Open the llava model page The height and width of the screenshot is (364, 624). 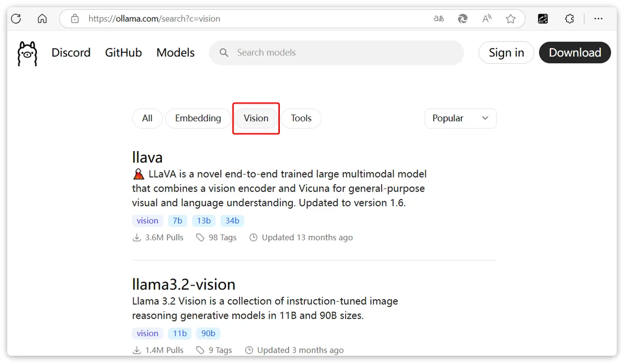click(147, 157)
